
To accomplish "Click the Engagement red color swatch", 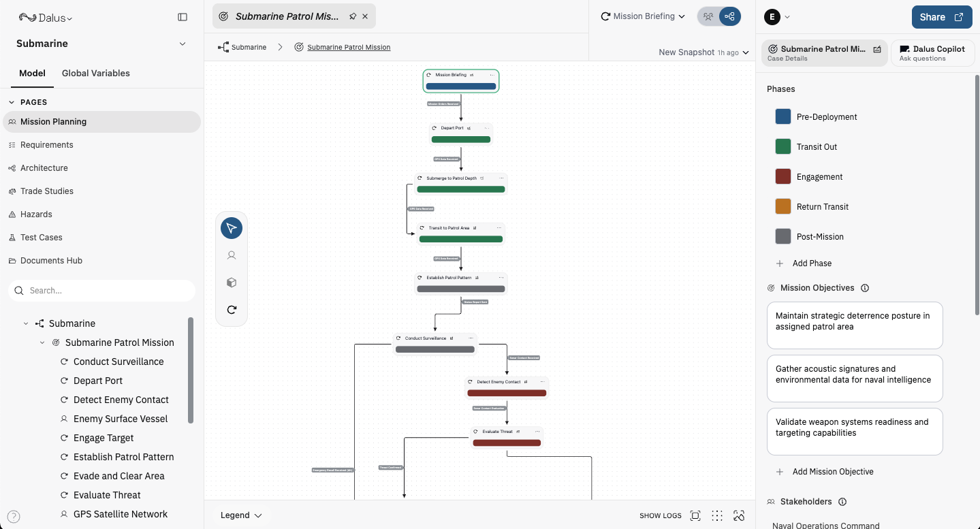I will point(783,176).
